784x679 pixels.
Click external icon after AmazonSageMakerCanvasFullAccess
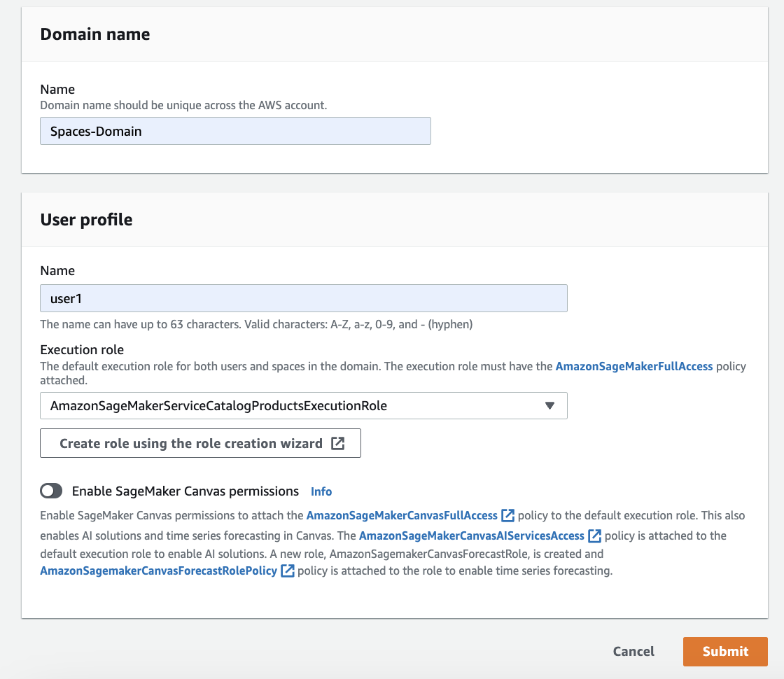pos(507,515)
